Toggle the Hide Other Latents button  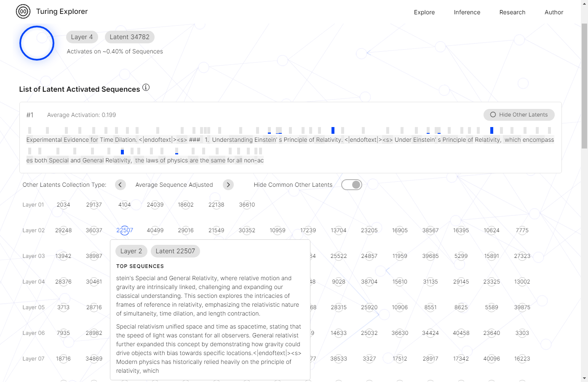[519, 115]
